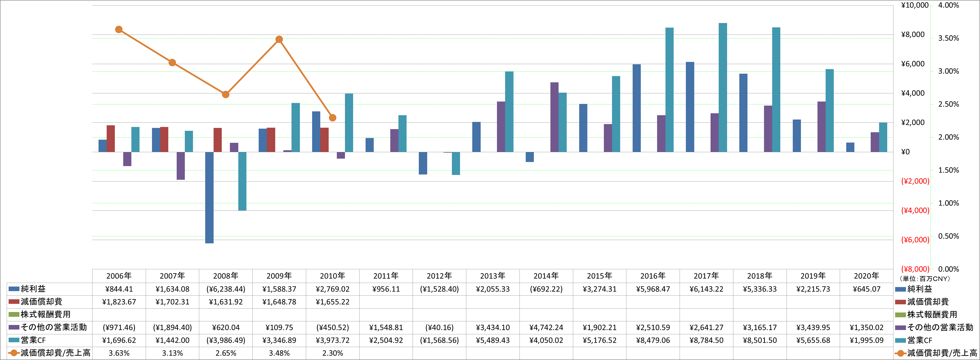980x360 pixels.
Task: Click the 純利益 blue legend swatch in left table
Action: (x=14, y=289)
